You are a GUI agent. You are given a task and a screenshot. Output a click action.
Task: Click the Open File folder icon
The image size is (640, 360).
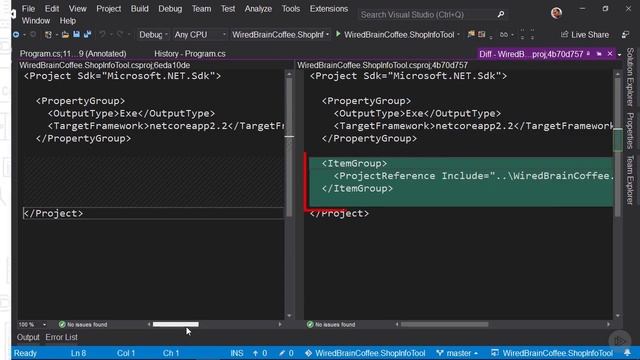point(65,35)
